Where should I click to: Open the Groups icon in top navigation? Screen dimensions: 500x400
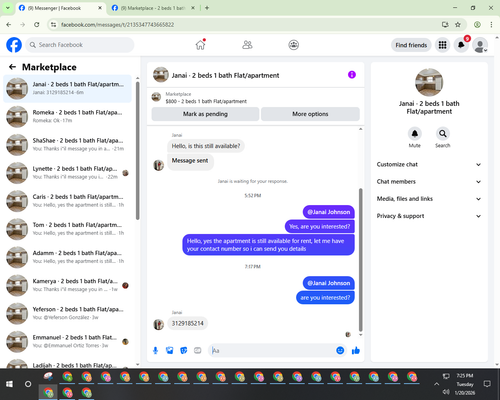click(x=293, y=45)
